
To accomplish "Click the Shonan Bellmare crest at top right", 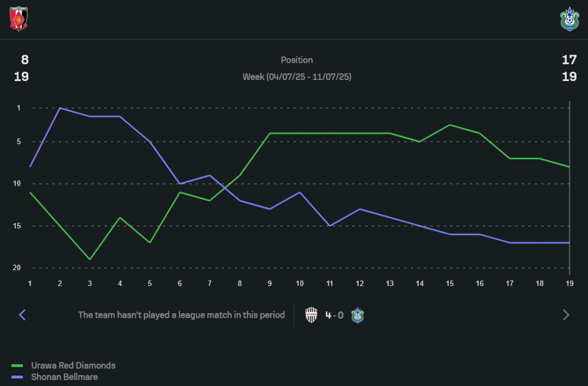I will pyautogui.click(x=569, y=19).
